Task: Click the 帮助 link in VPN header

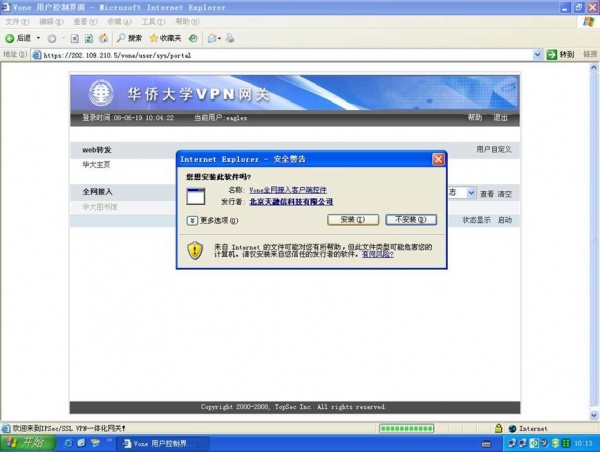Action: 474,117
